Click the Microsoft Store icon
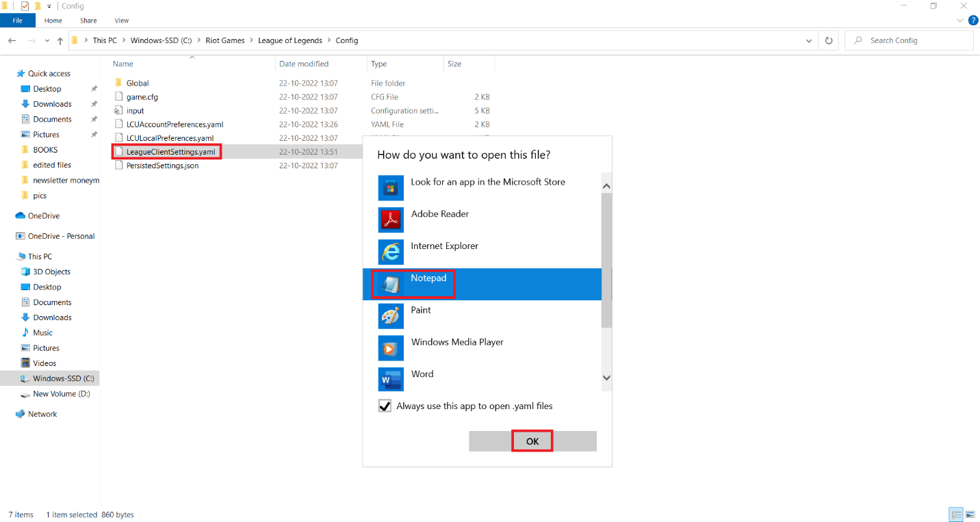Image resolution: width=980 pixels, height=522 pixels. coord(391,188)
